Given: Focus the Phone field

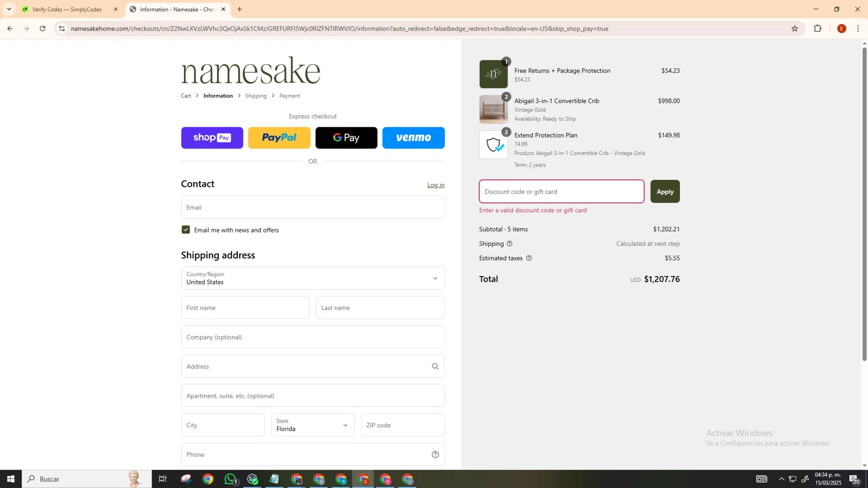Looking at the screenshot, I should click(x=312, y=454).
